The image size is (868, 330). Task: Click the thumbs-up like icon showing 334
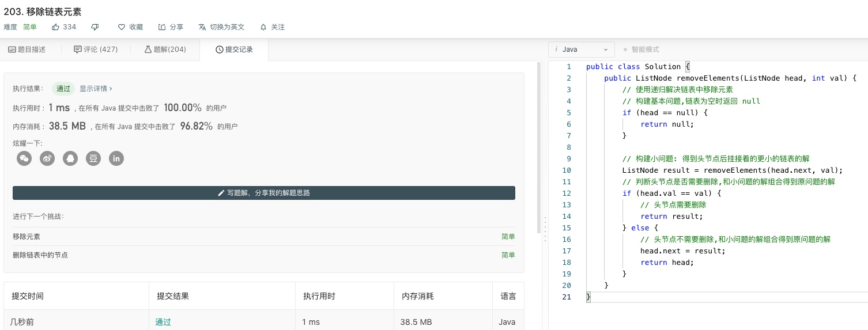(x=56, y=27)
